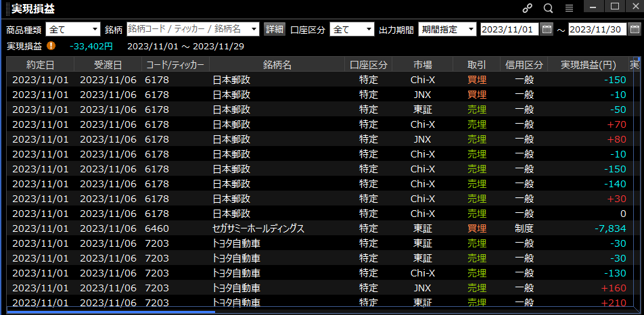Click the horizontal scrollbar thumb at bottom
644x315 pixels.
tap(111, 312)
